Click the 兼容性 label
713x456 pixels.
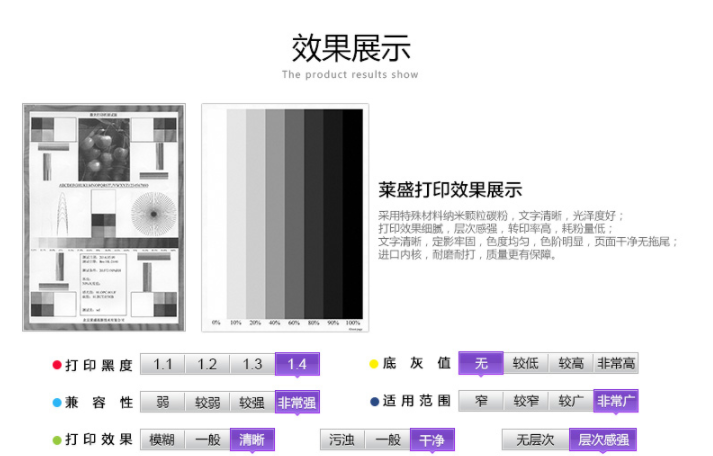(99, 402)
